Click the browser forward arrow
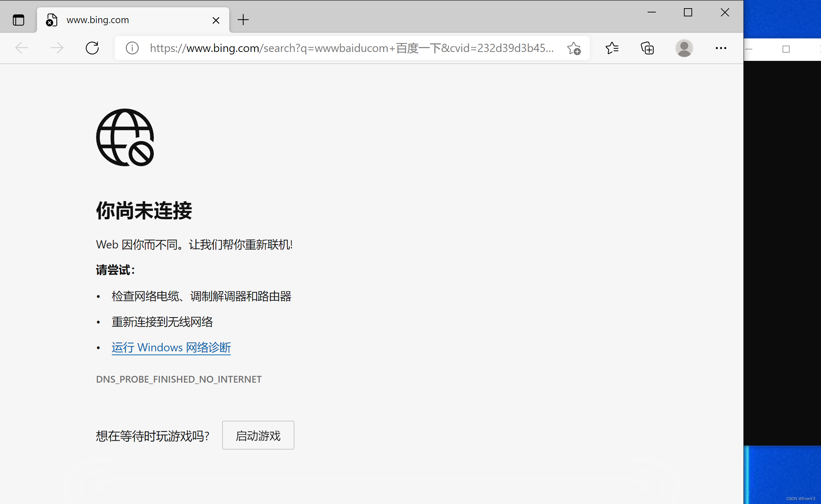The width and height of the screenshot is (821, 504). point(57,48)
